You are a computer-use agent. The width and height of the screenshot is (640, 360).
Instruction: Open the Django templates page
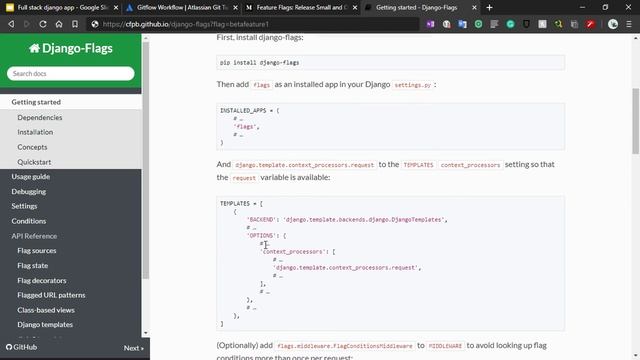45,325
